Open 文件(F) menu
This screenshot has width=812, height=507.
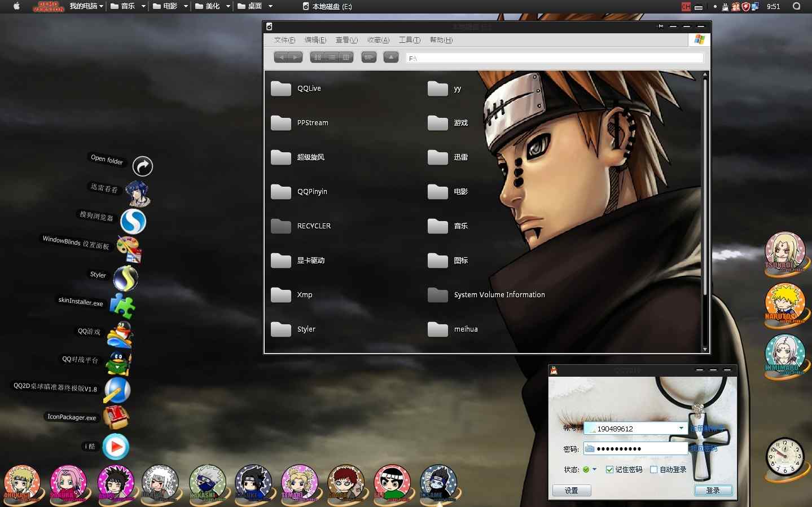[x=284, y=40]
